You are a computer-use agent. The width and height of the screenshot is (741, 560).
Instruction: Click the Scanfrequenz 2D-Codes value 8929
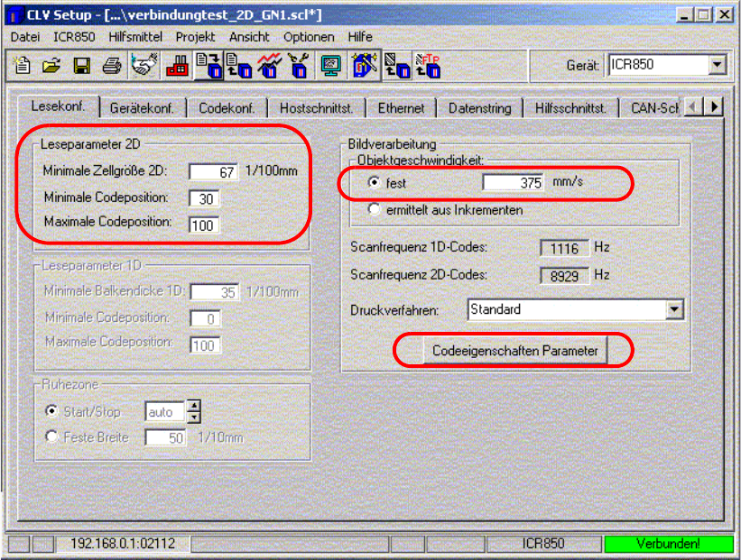(564, 276)
